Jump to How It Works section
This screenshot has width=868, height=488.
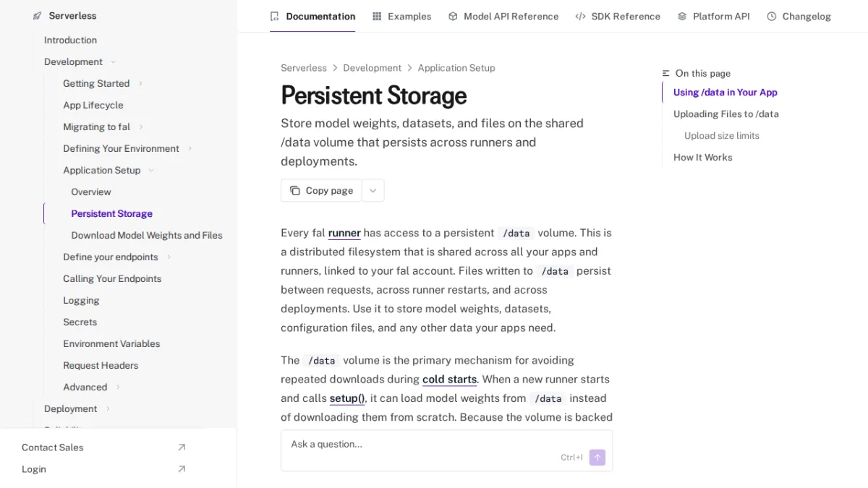[x=703, y=158]
